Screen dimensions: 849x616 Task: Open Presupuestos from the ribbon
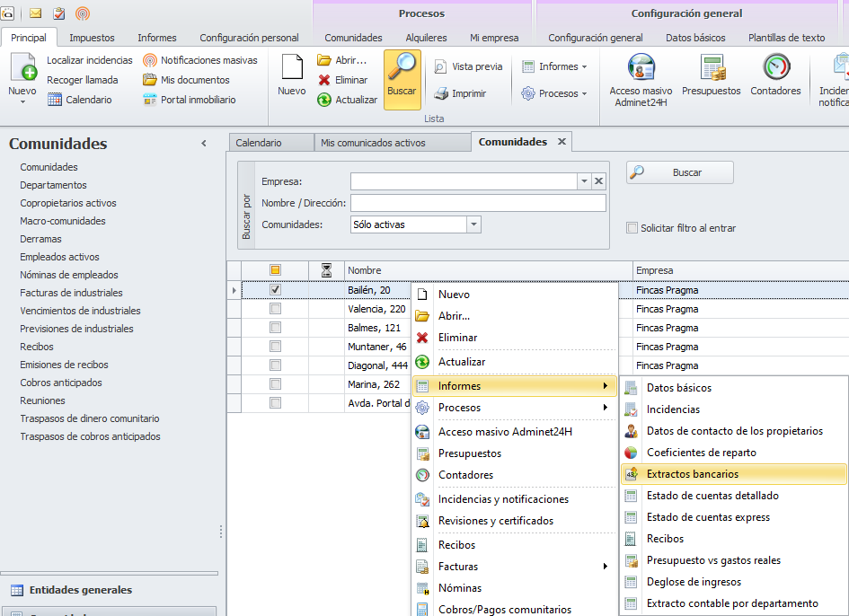click(712, 68)
